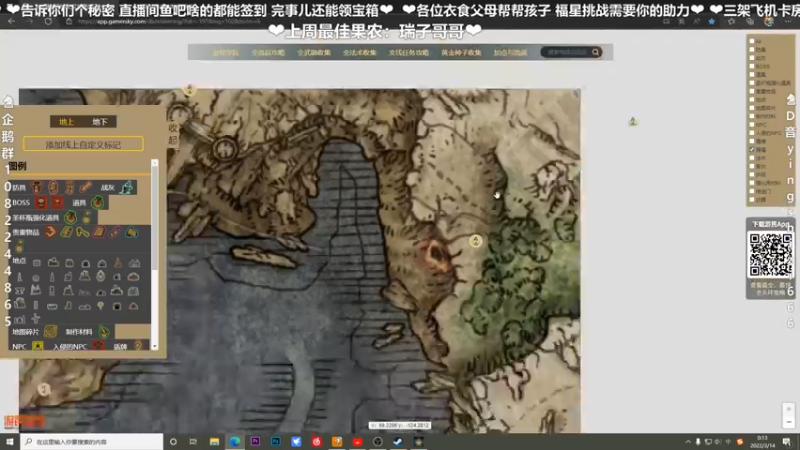Viewport: 800px width, 450px height.
Task: Check the All filter checkbox
Action: click(x=752, y=41)
